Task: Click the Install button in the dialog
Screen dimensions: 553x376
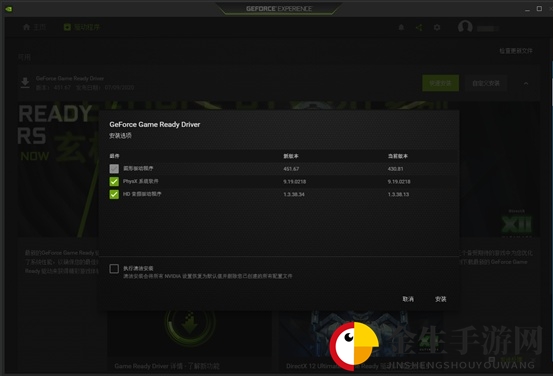Action: click(x=440, y=299)
